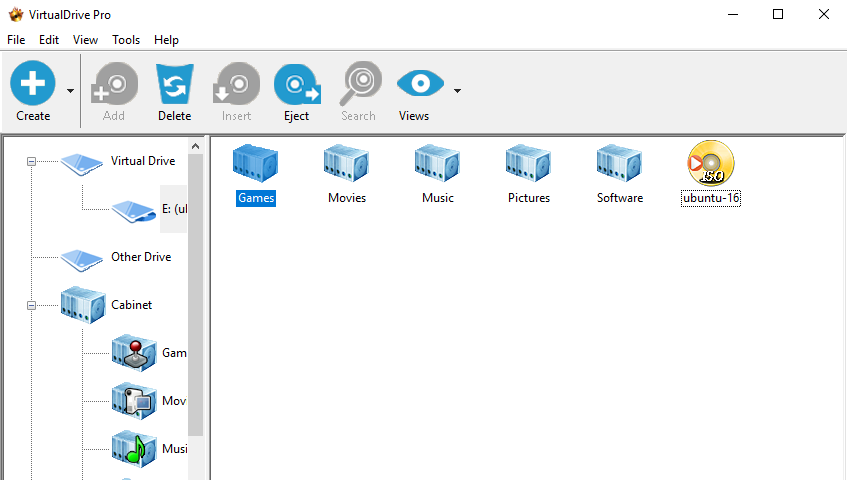847x480 pixels.
Task: Click the Music label in main pane
Action: [x=438, y=198]
